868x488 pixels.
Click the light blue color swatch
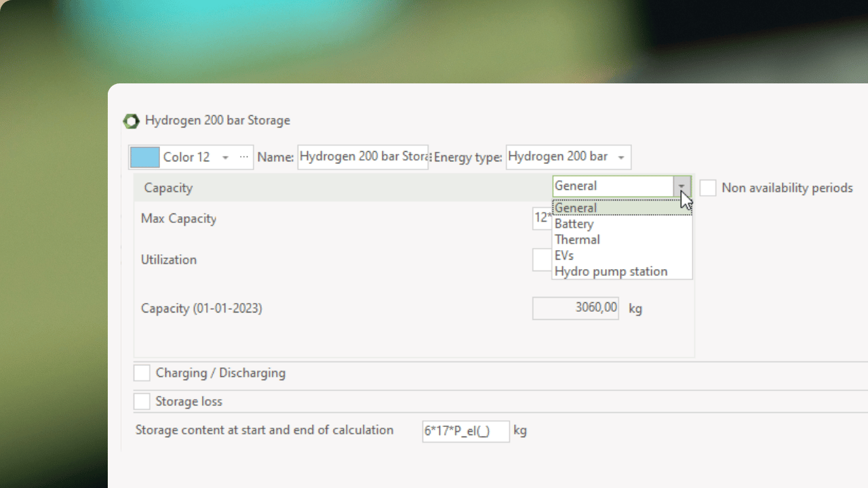click(144, 157)
